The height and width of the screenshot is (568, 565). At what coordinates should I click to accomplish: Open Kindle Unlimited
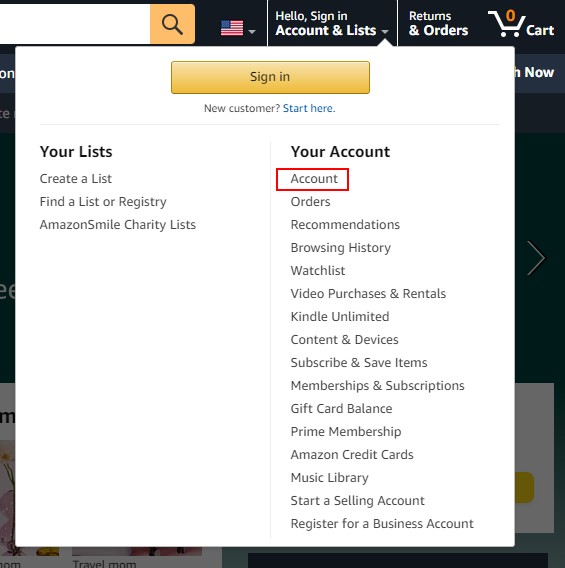(340, 317)
